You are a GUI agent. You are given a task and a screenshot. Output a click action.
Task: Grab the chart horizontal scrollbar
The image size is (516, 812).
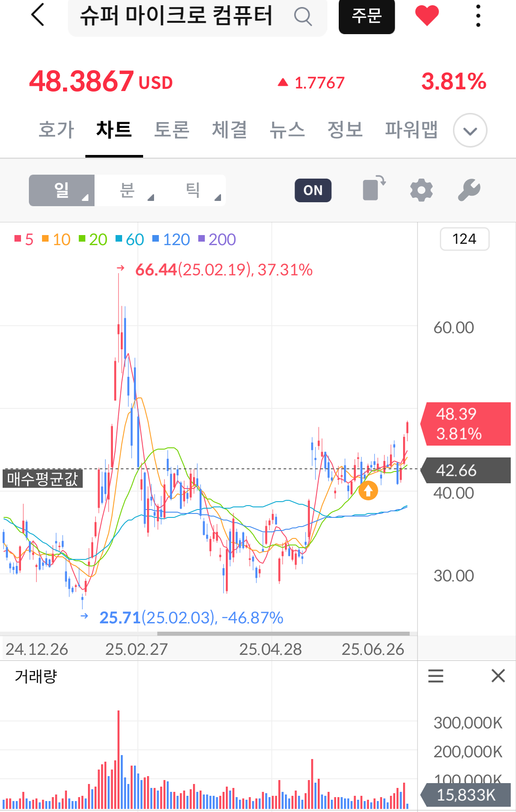284,633
